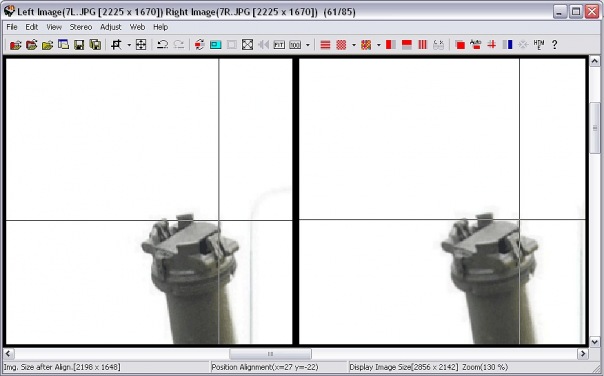The image size is (604, 376).
Task: Click the Undo arrow icon
Action: tap(163, 45)
